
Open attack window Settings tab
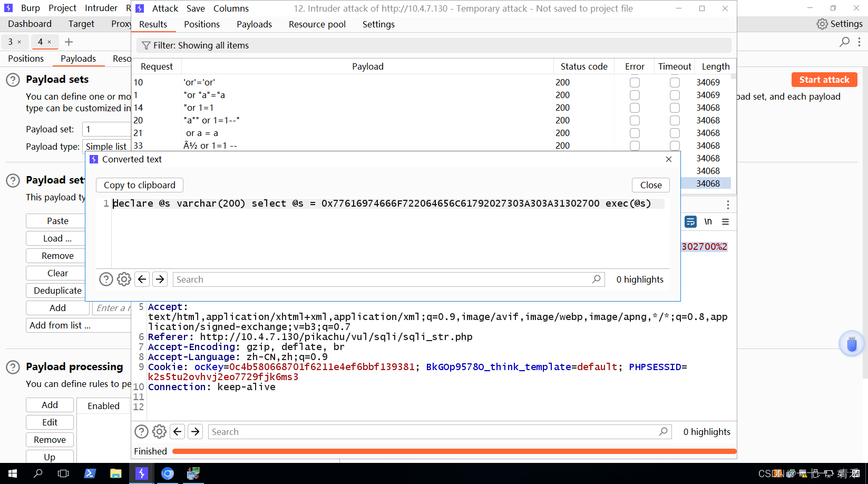[378, 24]
